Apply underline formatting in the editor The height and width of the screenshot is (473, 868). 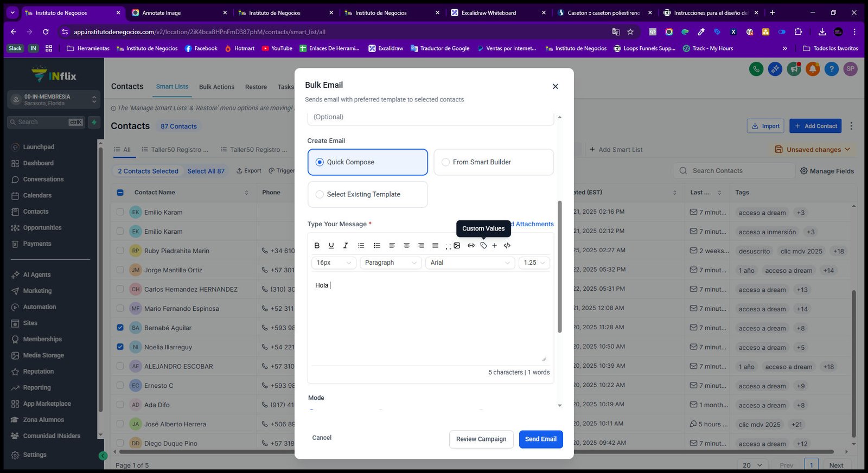coord(331,246)
